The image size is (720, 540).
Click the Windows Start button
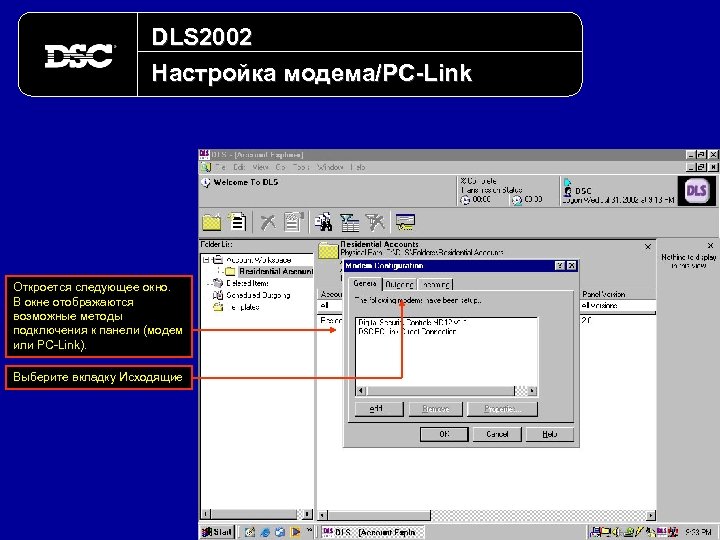point(218,532)
